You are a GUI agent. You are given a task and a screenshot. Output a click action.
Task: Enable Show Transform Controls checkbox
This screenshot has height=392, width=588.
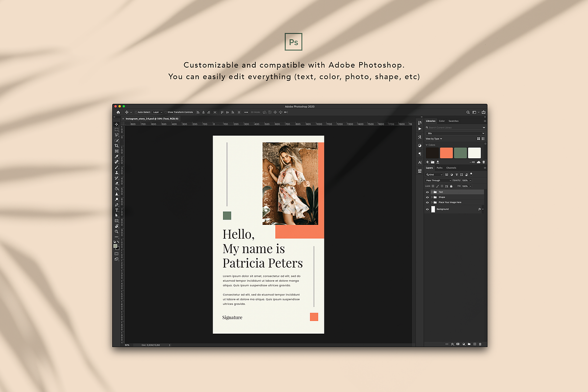(166, 112)
